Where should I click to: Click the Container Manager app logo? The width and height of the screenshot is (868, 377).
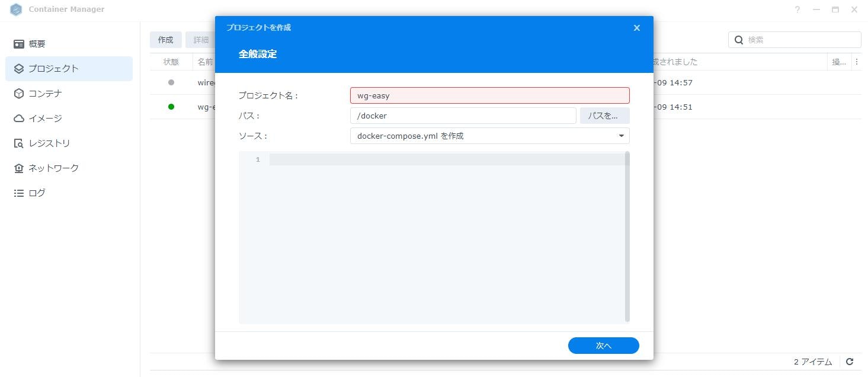click(x=16, y=9)
